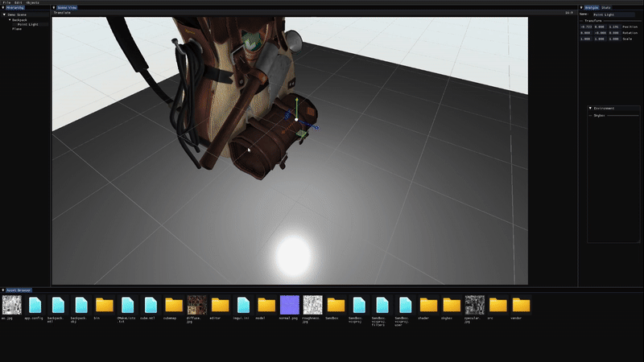Open the Objects menu
Image resolution: width=644 pixels, height=362 pixels.
pyautogui.click(x=32, y=2)
